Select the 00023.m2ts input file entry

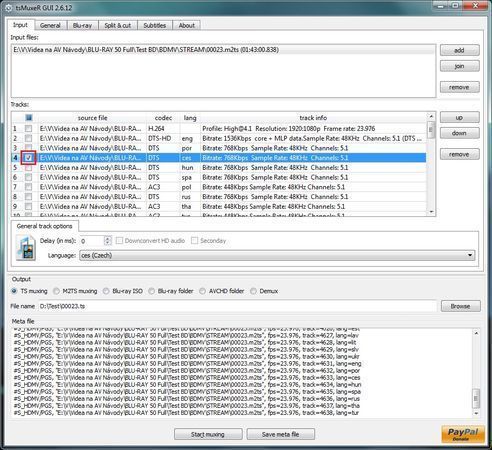tap(223, 50)
